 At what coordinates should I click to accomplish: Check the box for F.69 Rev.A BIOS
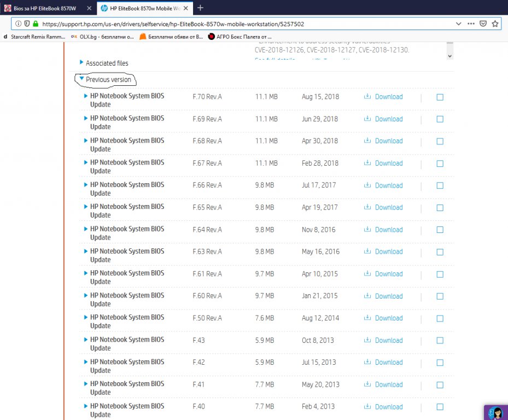(x=440, y=119)
